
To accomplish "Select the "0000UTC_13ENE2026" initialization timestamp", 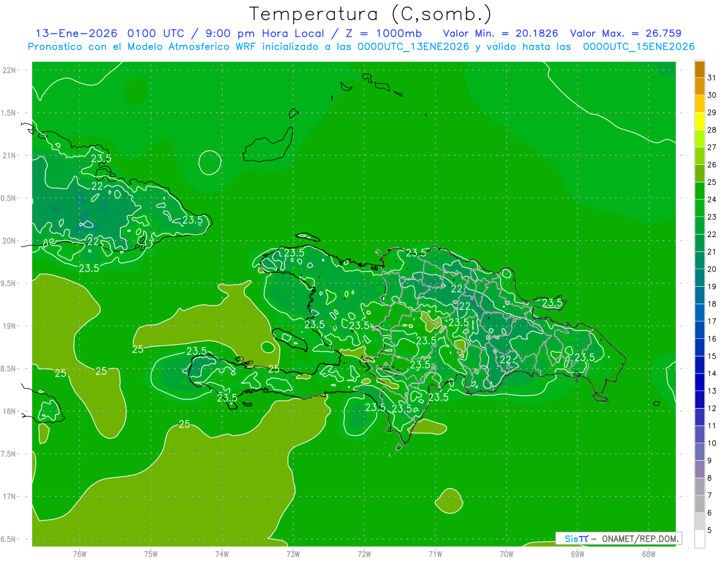I will coord(413,47).
